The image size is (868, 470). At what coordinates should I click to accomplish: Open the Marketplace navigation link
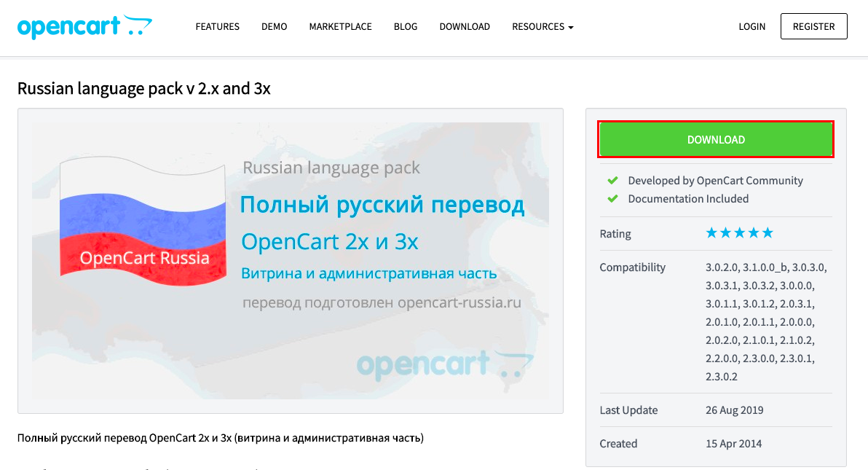coord(341,27)
